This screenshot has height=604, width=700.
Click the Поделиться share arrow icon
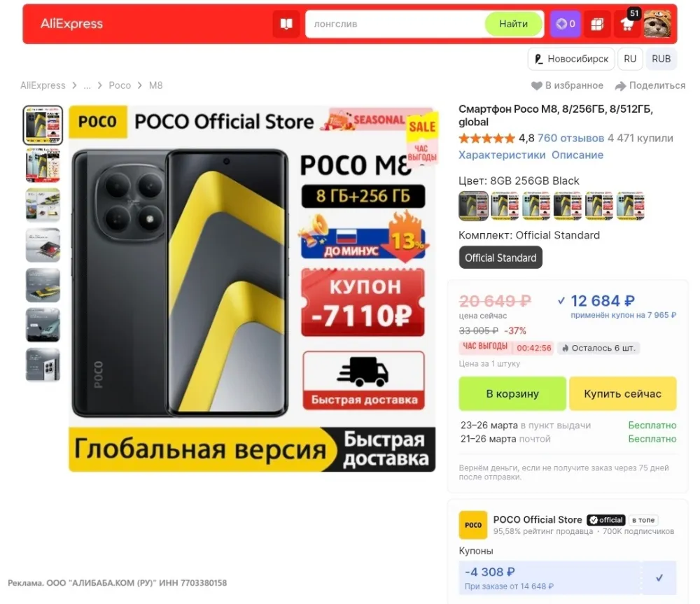[620, 85]
